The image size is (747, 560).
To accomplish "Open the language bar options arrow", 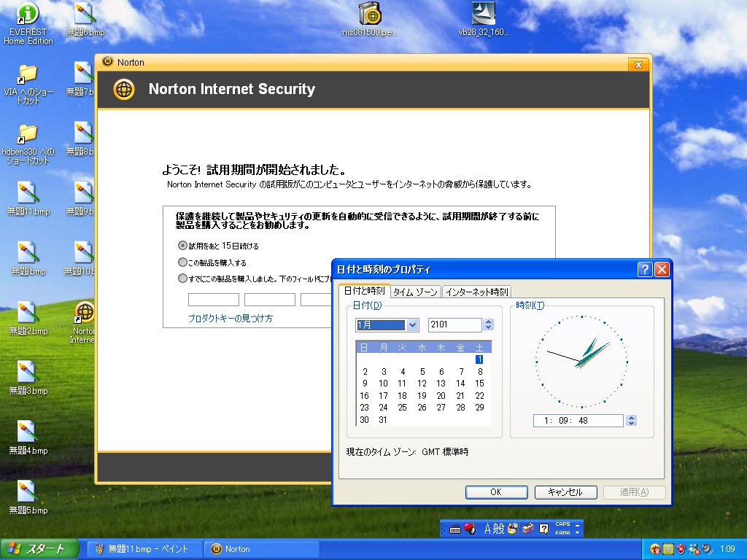I will coord(578,533).
